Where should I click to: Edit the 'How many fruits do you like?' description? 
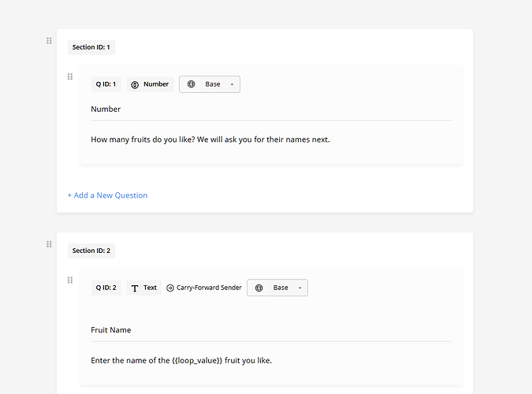click(210, 139)
